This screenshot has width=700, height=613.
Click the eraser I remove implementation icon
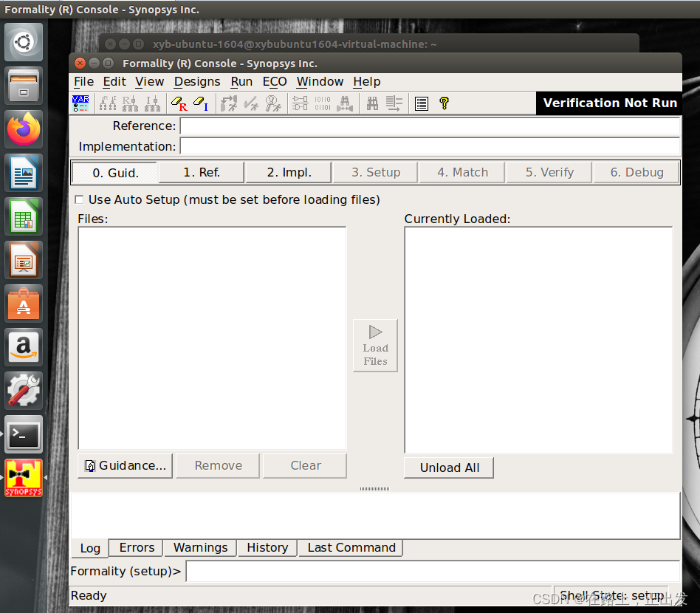[x=201, y=103]
